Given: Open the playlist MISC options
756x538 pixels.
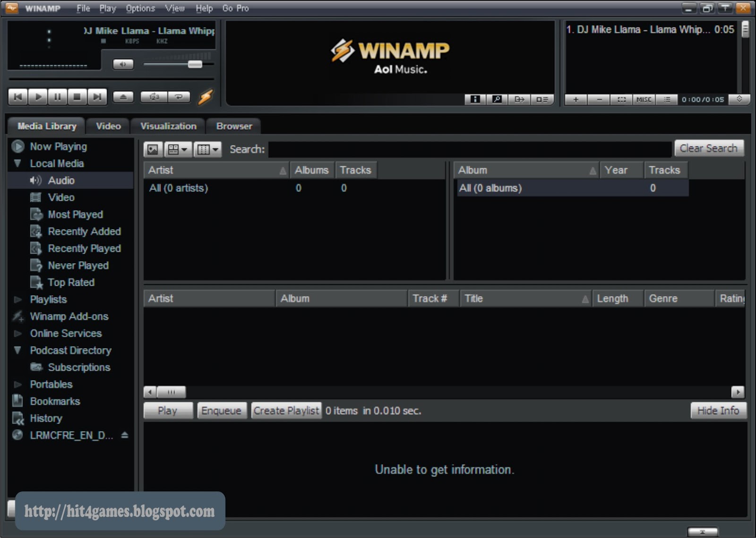Looking at the screenshot, I should coord(644,99).
